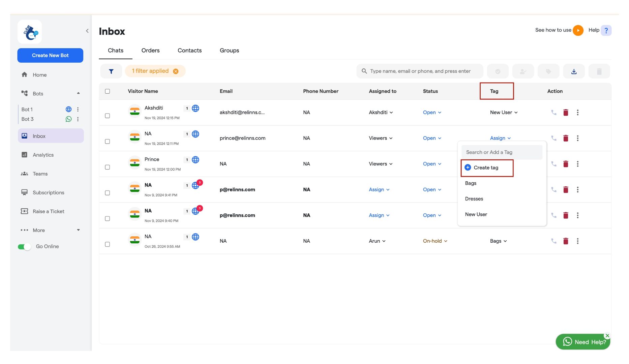This screenshot has height=364, width=629.
Task: Switch to the Orders tab
Action: [x=150, y=50]
